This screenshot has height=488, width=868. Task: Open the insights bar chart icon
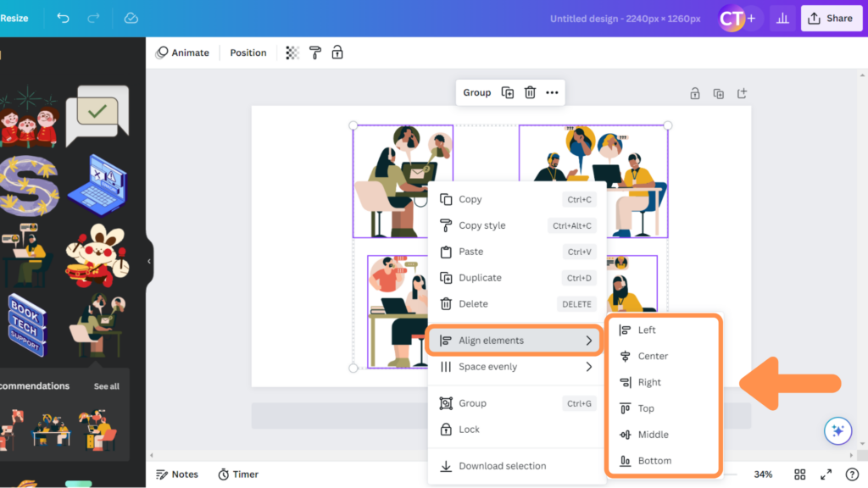(x=782, y=19)
